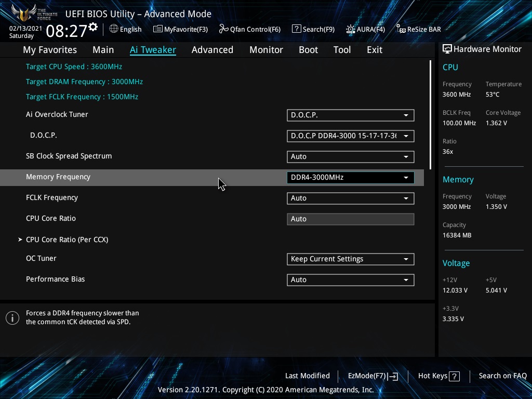
Task: Click Target DRAM Frequency : 3000MHz text
Action: pos(85,82)
